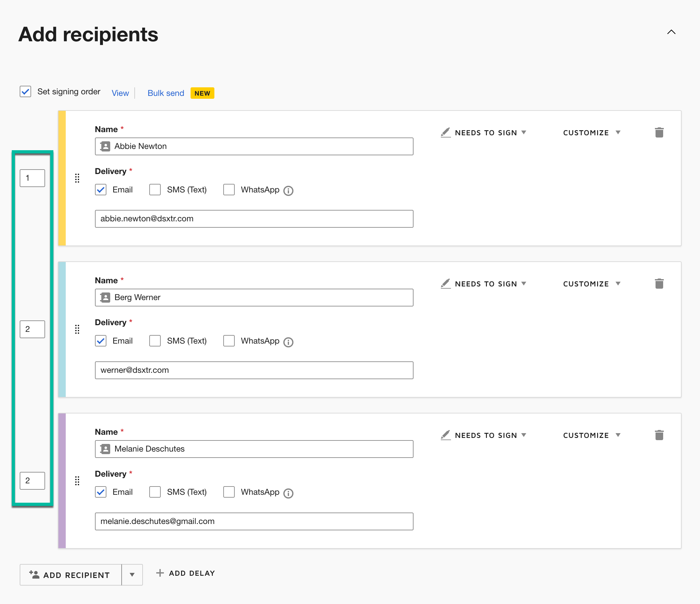Screen dimensions: 700x604
Task: Click the WhatsApp info icon for Abbie Newton
Action: (x=288, y=191)
